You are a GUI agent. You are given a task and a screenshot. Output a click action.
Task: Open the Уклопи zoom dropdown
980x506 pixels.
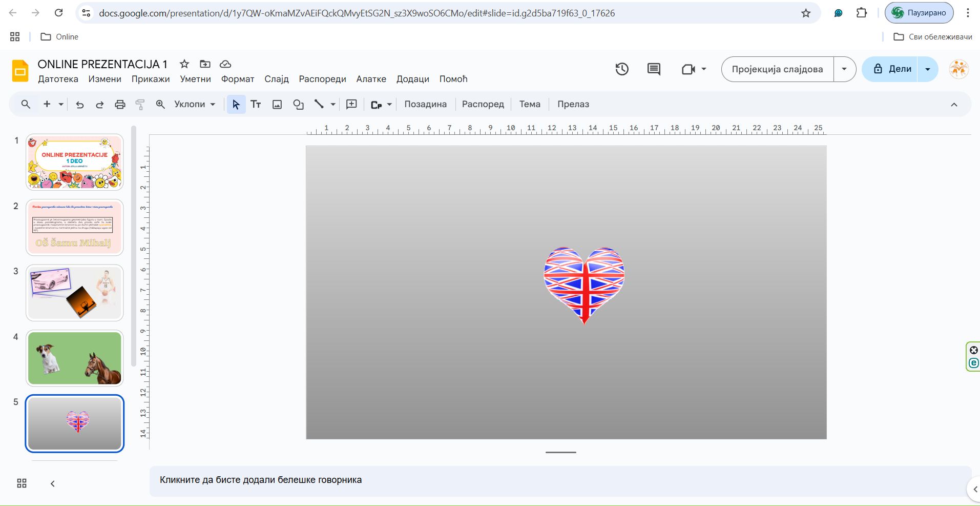[195, 105]
